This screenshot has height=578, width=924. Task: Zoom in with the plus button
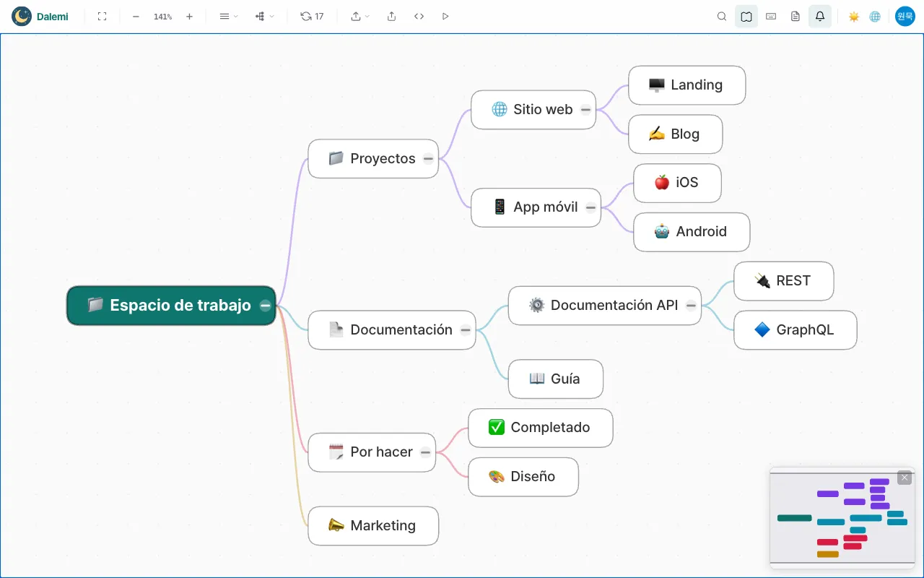coord(189,16)
